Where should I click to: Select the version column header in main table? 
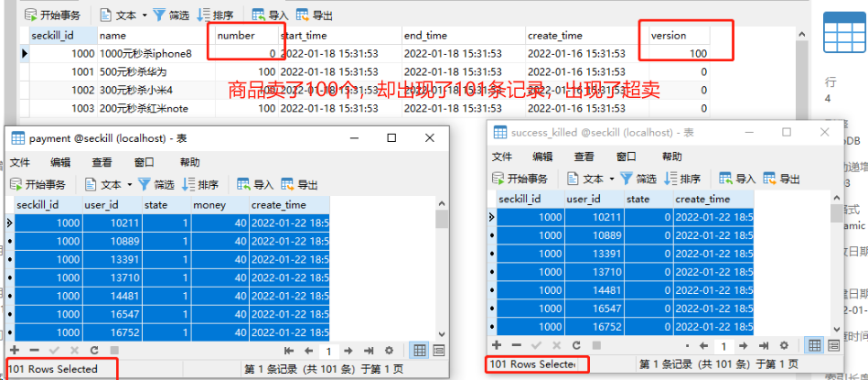click(x=680, y=36)
